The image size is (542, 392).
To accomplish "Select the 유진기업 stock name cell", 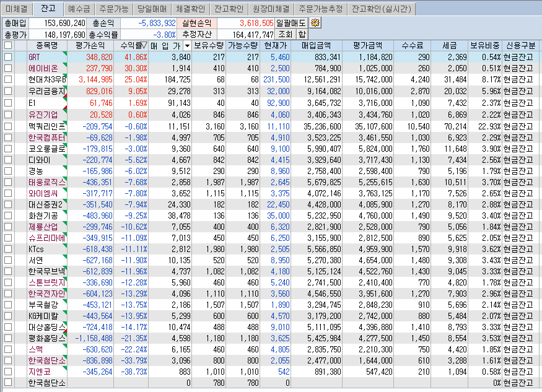I will pos(47,115).
